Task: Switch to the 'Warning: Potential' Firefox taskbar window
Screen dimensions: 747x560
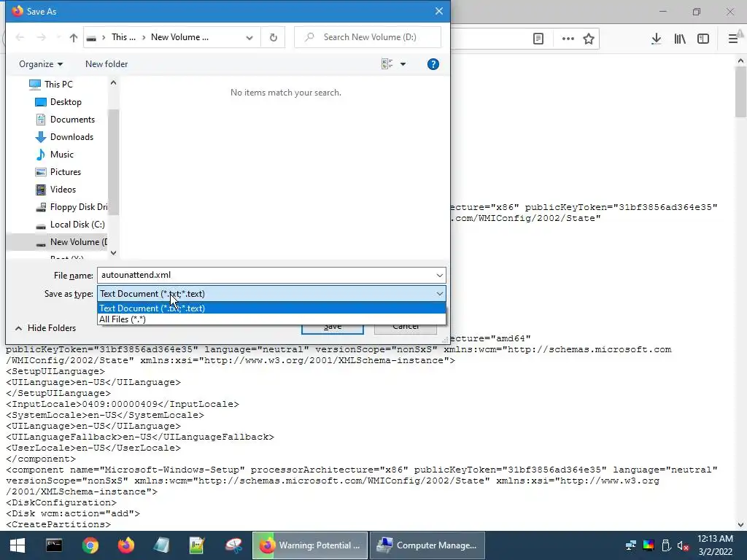Action: pyautogui.click(x=309, y=545)
